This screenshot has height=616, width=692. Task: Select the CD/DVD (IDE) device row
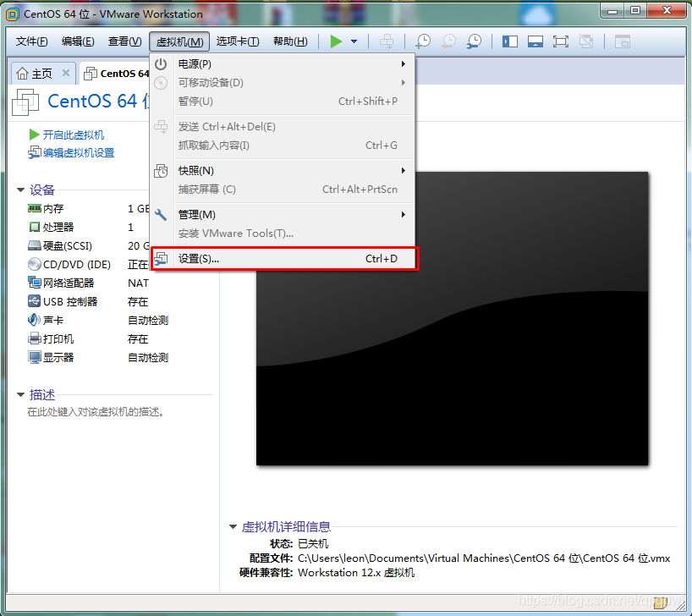tap(88, 265)
